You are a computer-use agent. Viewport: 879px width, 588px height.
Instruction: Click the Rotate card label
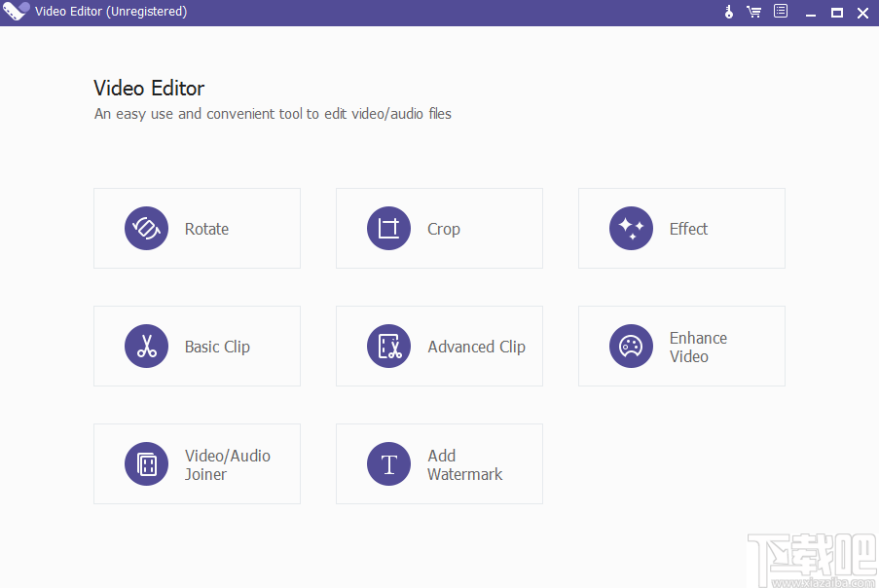click(206, 228)
